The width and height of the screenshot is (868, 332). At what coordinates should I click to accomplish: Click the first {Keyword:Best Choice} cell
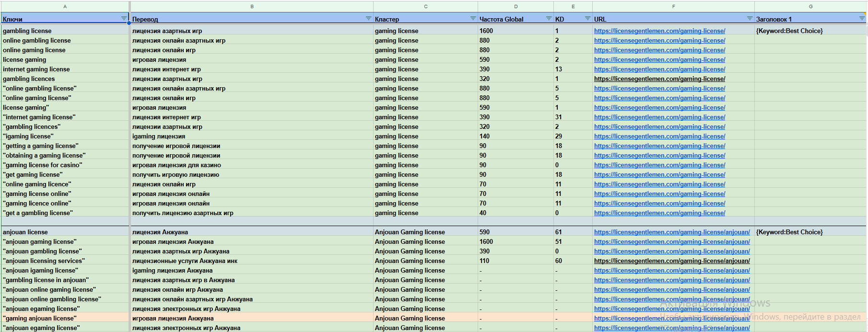789,31
